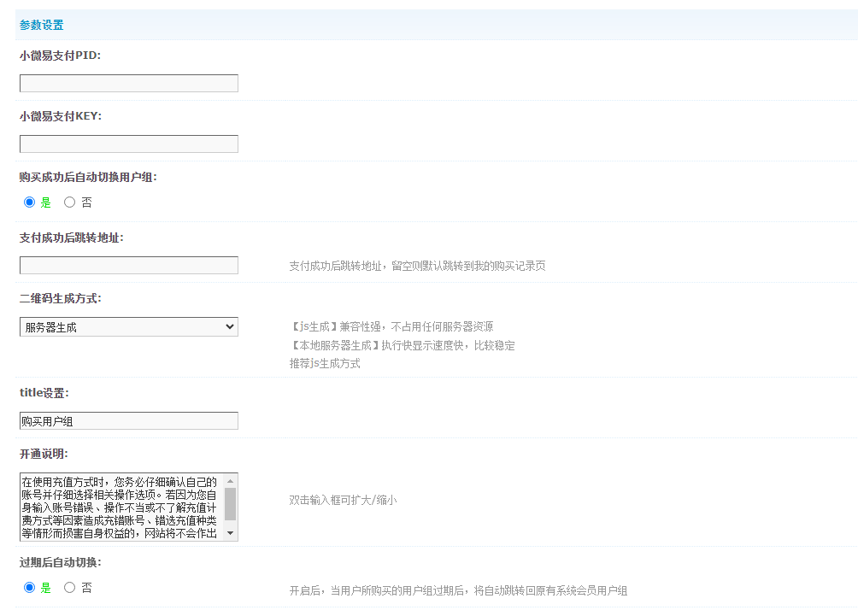Click the 小微易支付PID input field

[x=128, y=84]
